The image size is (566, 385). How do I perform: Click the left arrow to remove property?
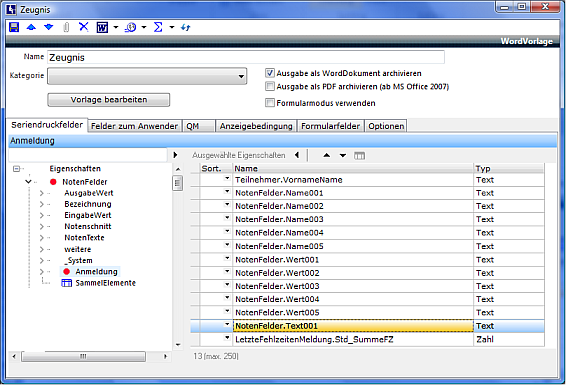point(297,155)
